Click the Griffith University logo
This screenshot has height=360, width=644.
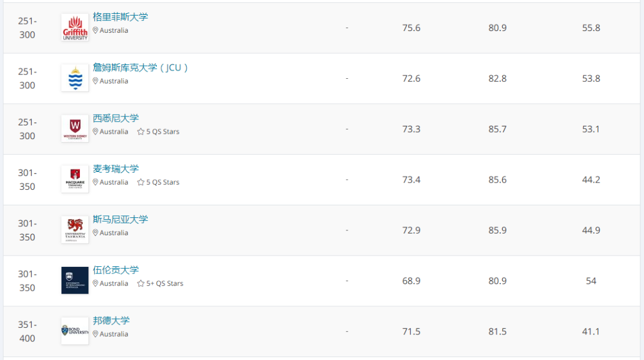(75, 27)
